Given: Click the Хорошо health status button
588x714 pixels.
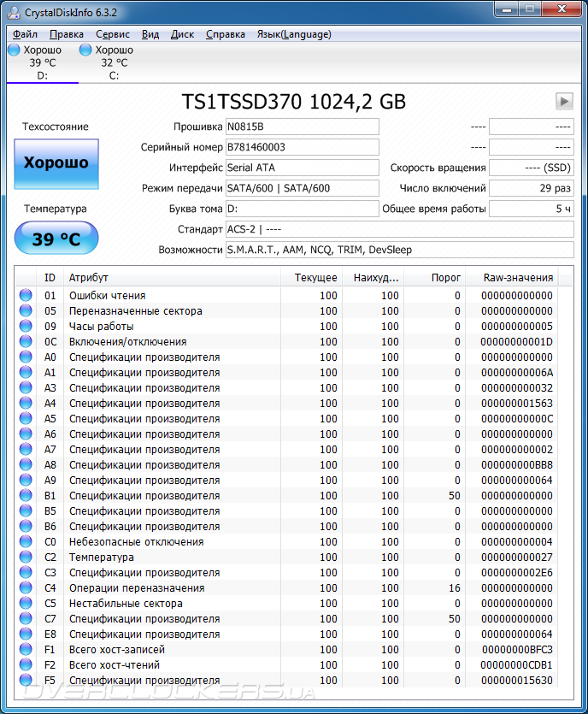Looking at the screenshot, I should 56,164.
